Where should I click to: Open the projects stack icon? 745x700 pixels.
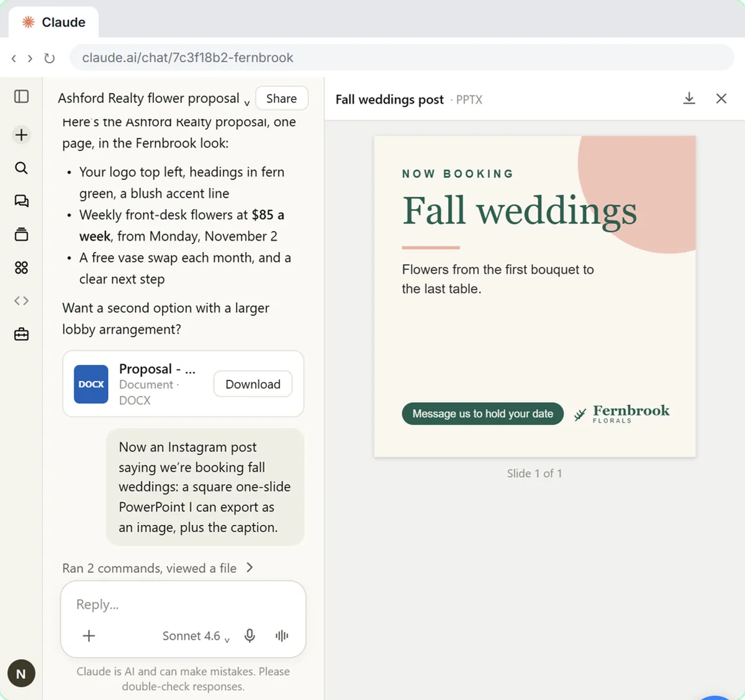tap(21, 235)
